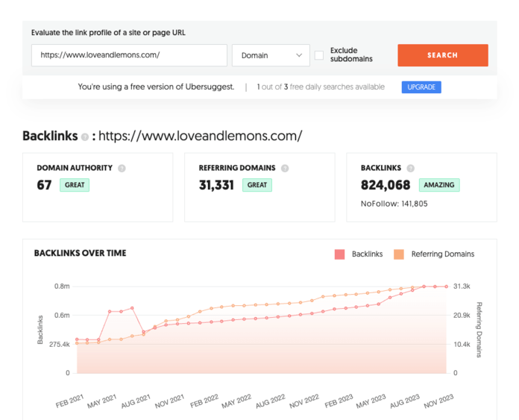Click GREAT badge beside 31,331 referring domains

tap(257, 185)
